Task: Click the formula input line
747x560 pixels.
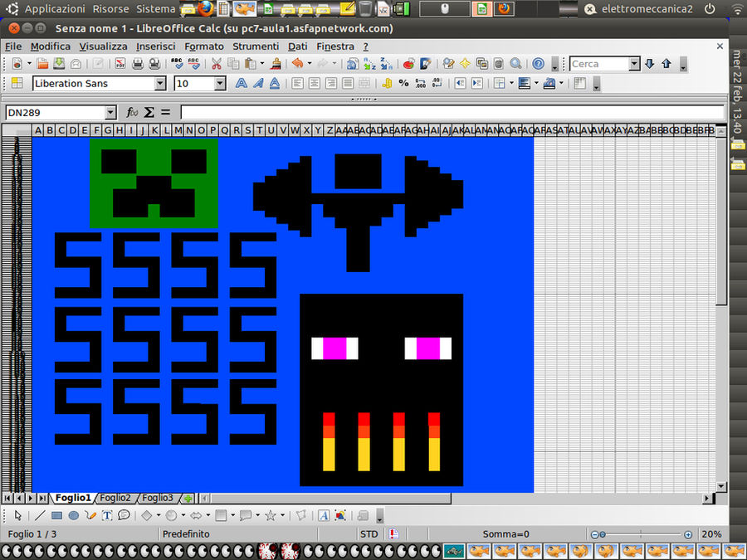Action: tap(452, 112)
